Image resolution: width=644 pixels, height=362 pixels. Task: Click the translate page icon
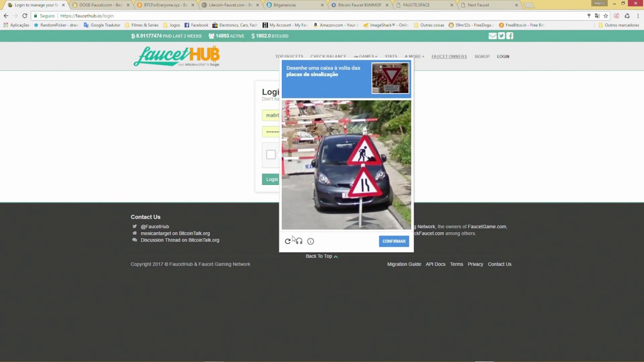click(597, 16)
